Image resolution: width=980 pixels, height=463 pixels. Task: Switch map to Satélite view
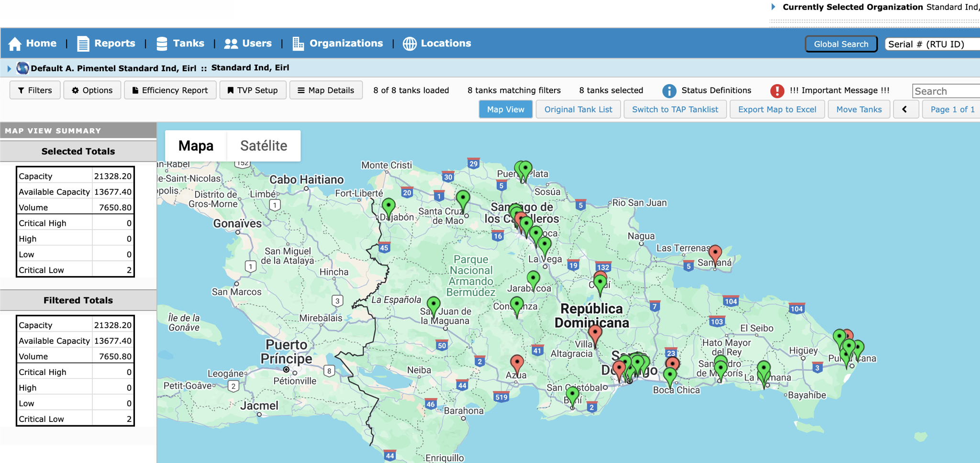click(x=264, y=146)
